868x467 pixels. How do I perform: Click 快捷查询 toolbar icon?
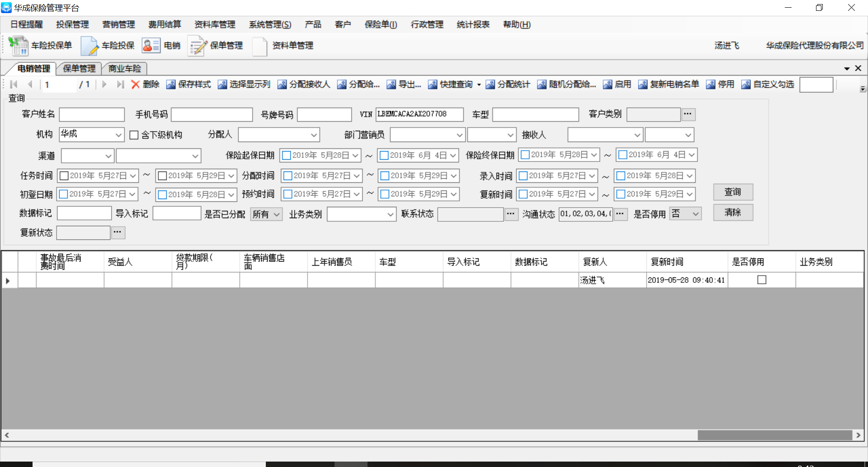(433, 85)
